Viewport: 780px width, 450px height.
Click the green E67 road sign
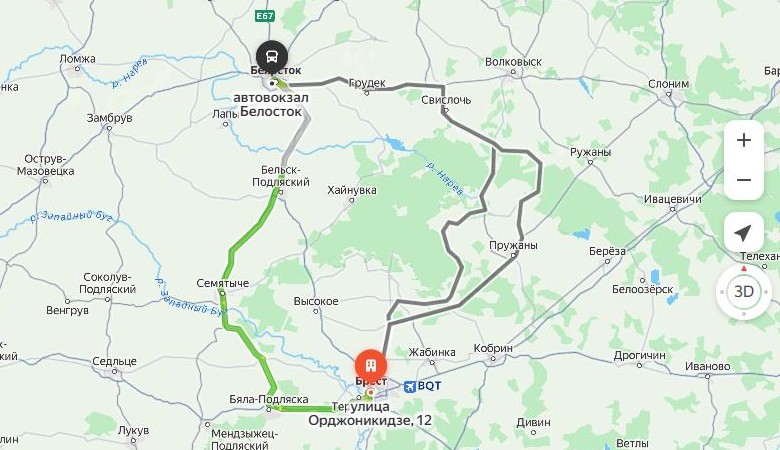(265, 16)
